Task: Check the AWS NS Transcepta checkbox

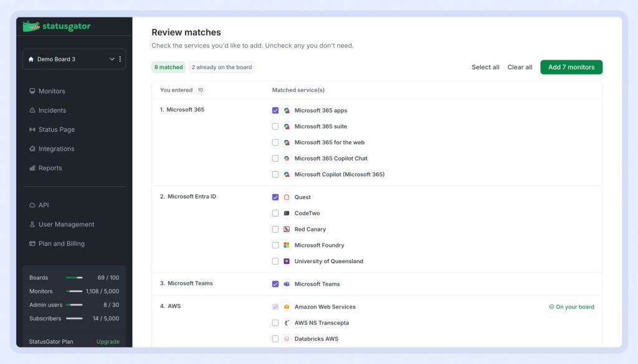Action: [275, 323]
